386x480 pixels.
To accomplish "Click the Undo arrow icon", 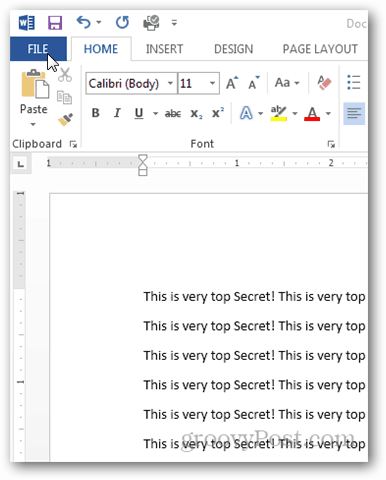I will tap(83, 23).
